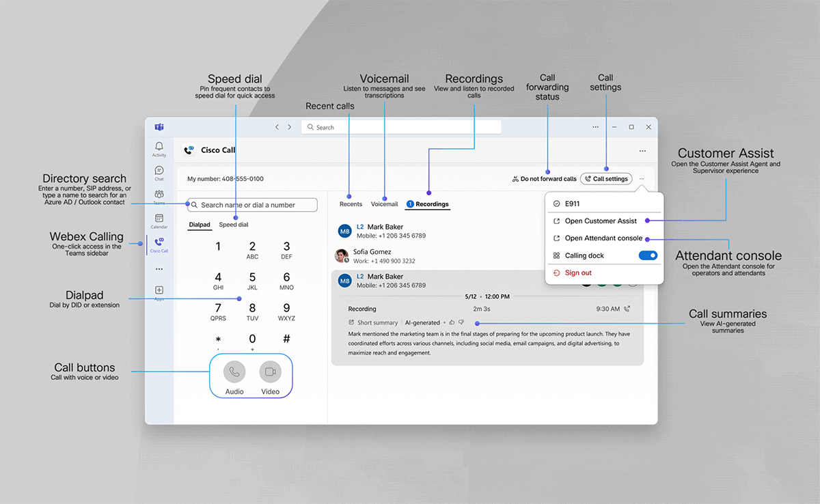Start a Video call with camera icon
The width and height of the screenshot is (820, 504).
pos(271,372)
